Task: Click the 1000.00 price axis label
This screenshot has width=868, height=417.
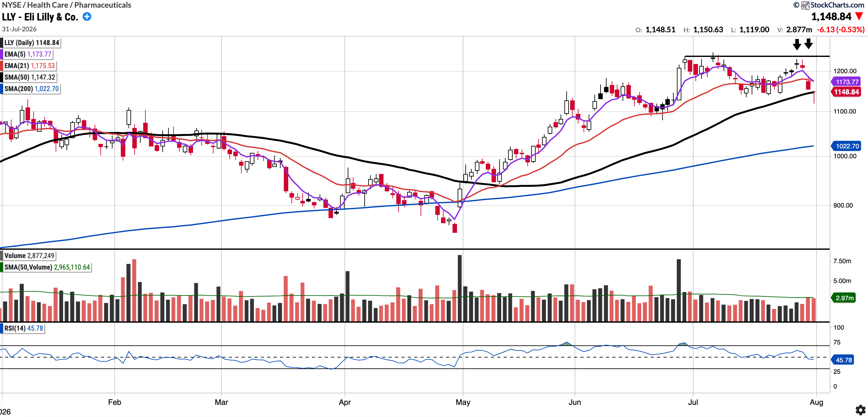Action: pos(845,156)
